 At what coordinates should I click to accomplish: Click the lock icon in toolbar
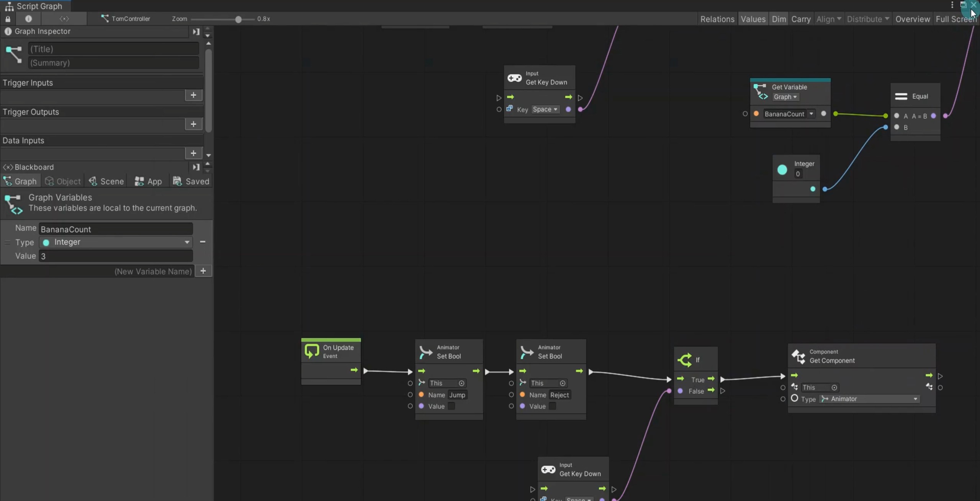(x=8, y=19)
